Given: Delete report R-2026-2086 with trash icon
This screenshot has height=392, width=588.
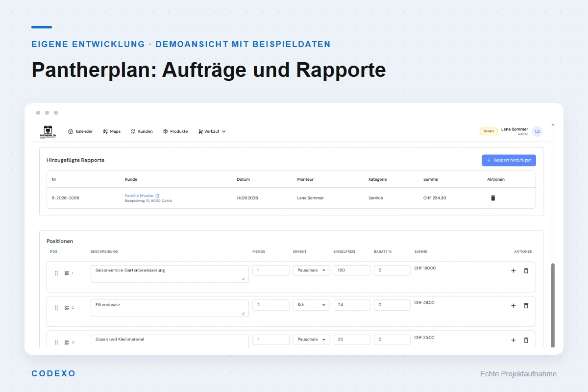Looking at the screenshot, I should [493, 198].
